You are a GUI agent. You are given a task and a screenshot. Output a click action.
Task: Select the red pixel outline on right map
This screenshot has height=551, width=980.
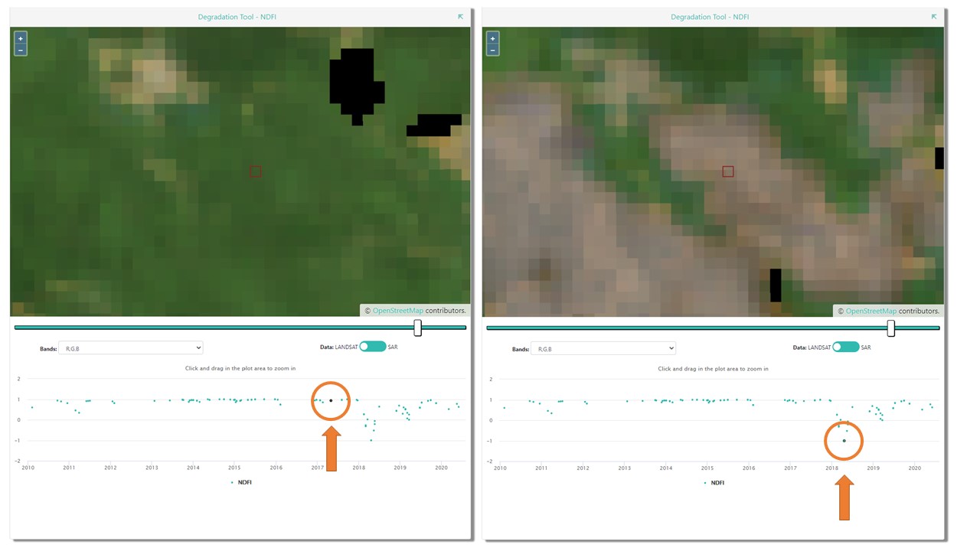pyautogui.click(x=728, y=171)
